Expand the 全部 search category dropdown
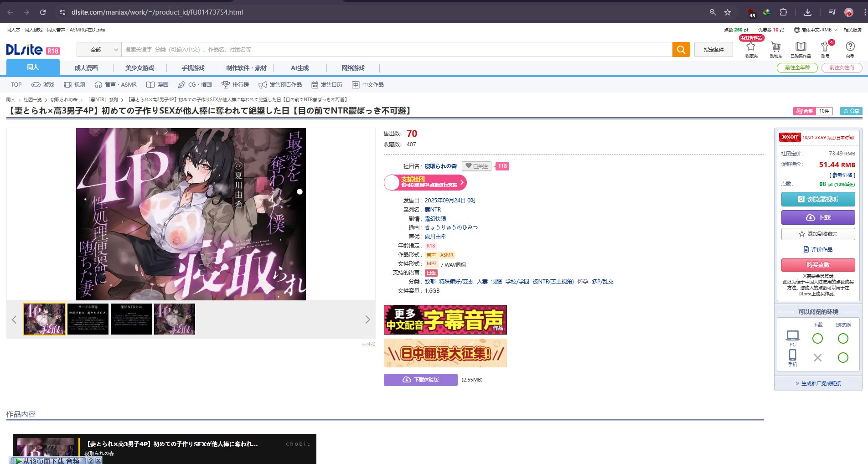 (x=99, y=50)
